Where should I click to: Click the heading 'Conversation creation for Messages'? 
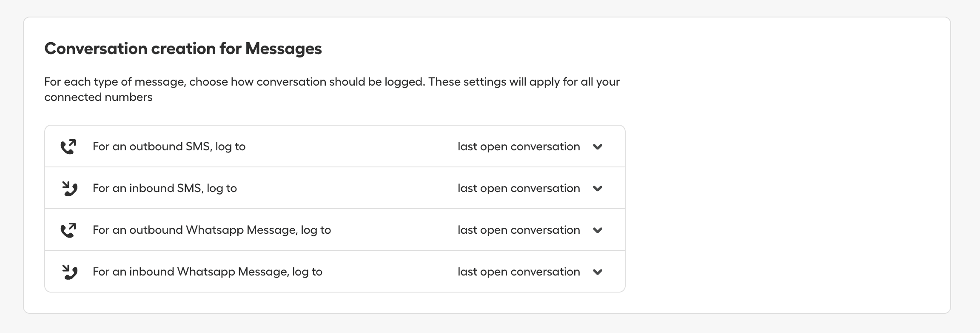(183, 48)
